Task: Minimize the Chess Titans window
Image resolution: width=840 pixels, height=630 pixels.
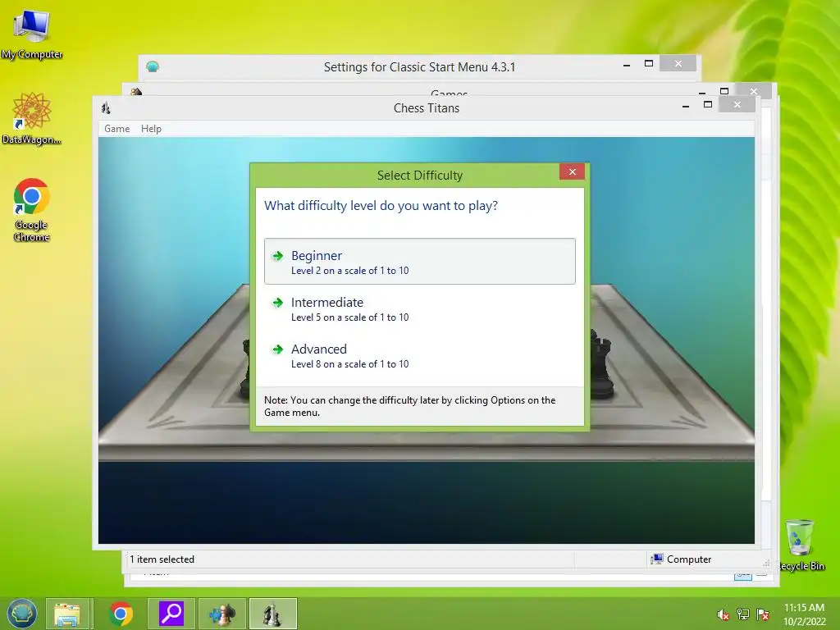Action: pyautogui.click(x=686, y=106)
